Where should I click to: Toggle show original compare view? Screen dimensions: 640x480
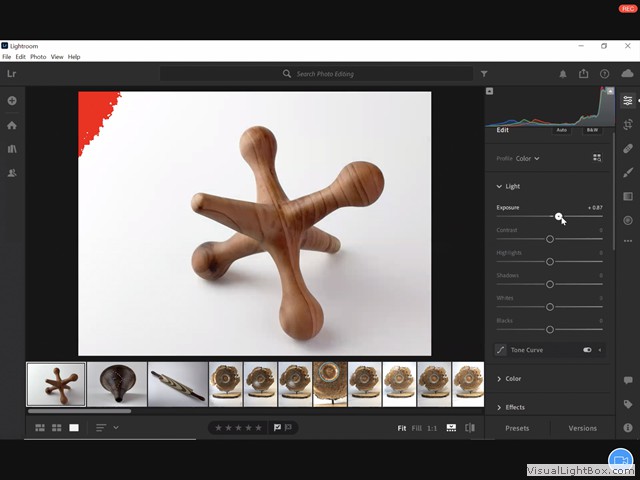click(x=471, y=428)
